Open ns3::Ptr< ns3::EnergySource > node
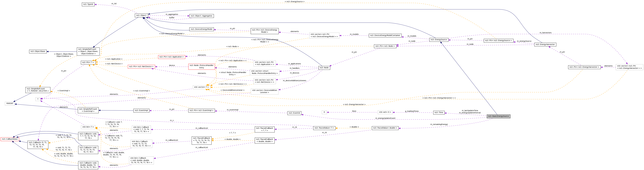Screen dimensions: 644x170 [499, 41]
